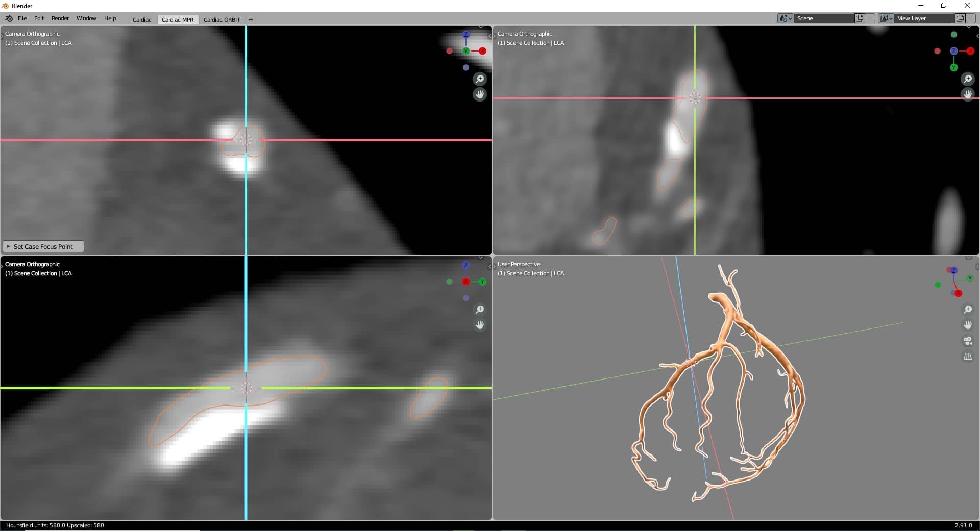Viewport: 980px width, 531px height.
Task: Delete the current Scene with X icon
Action: pyautogui.click(x=870, y=18)
